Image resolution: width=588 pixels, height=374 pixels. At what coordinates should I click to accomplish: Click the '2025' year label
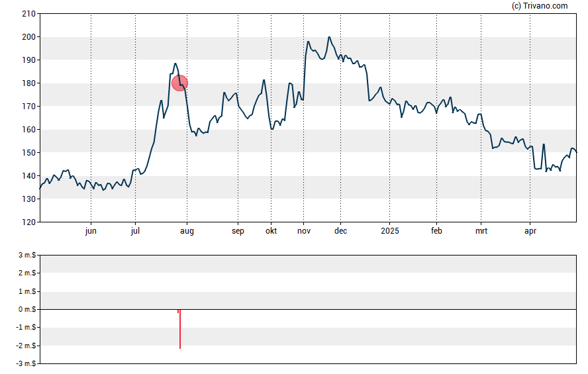pos(389,231)
